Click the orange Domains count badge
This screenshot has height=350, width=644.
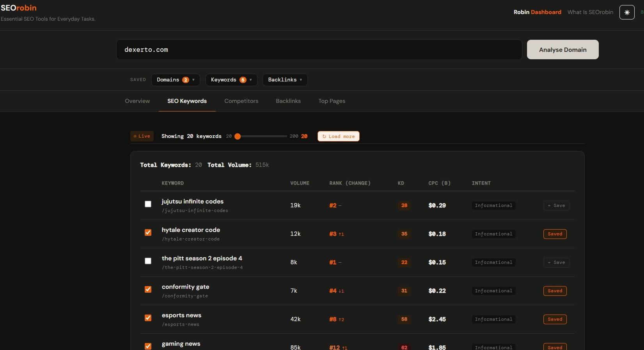tap(186, 80)
